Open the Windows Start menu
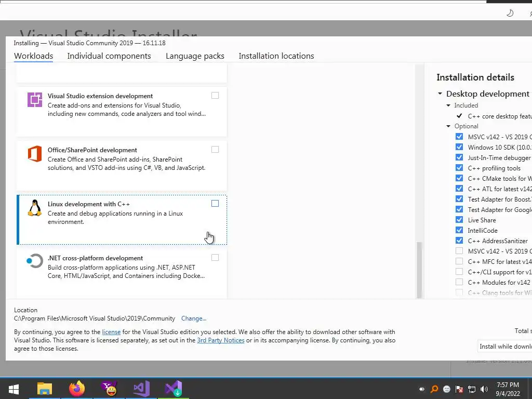The height and width of the screenshot is (399, 532). click(14, 389)
